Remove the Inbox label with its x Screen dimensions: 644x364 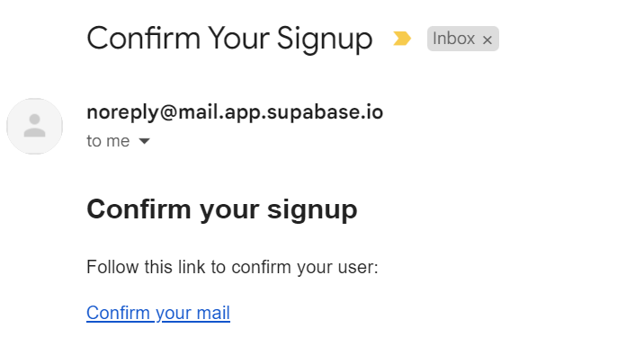tap(487, 40)
